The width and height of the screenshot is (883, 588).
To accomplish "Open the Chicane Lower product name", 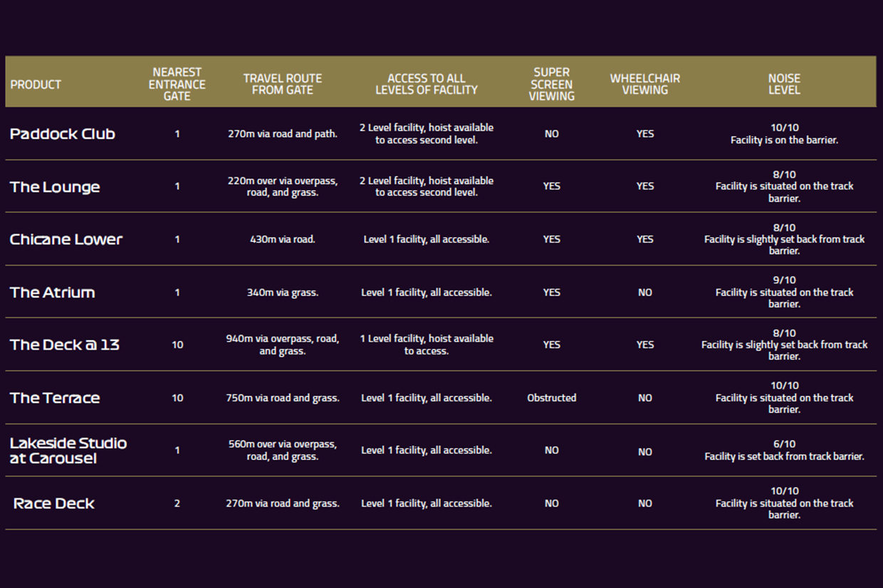I will [66, 239].
